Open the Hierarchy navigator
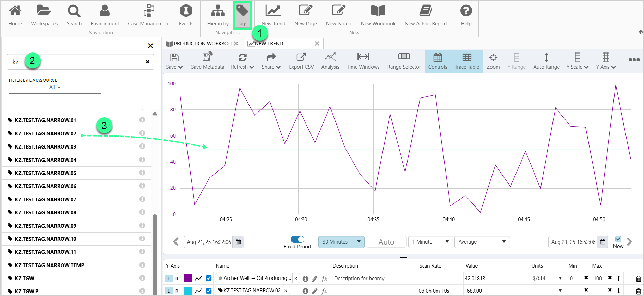The height and width of the screenshot is (296, 644). pyautogui.click(x=218, y=15)
